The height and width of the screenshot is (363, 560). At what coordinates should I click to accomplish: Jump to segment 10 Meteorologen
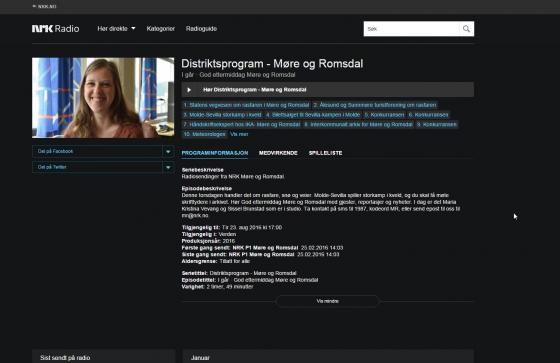[205, 134]
